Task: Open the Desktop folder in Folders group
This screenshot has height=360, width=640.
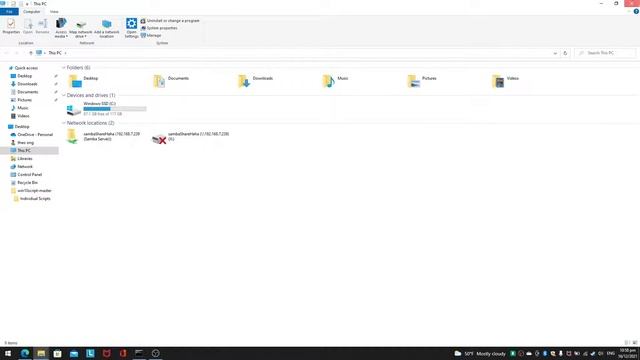Action: point(84,81)
